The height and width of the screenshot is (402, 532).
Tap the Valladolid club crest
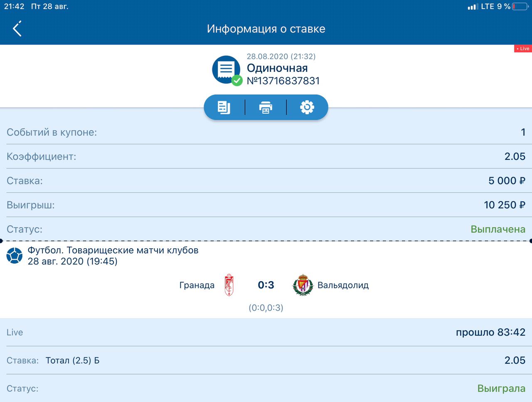click(x=303, y=285)
